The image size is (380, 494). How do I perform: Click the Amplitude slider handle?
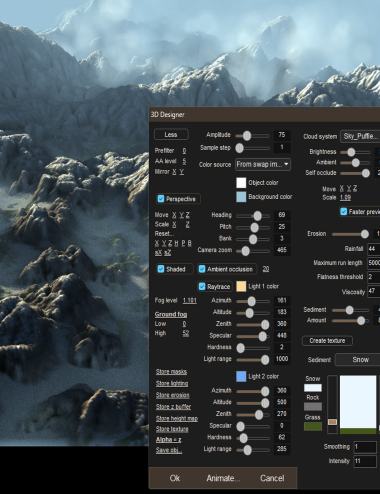coord(247,136)
